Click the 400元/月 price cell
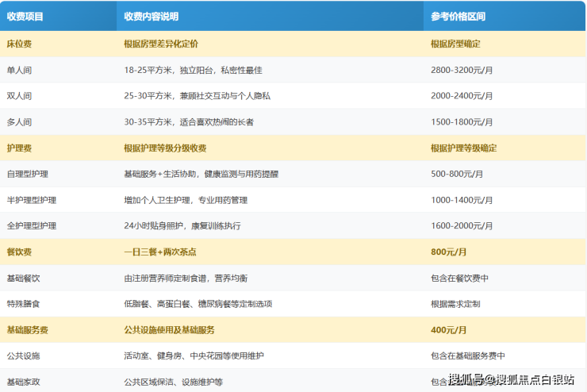Viewport: 587px width, 392px height. (447, 329)
